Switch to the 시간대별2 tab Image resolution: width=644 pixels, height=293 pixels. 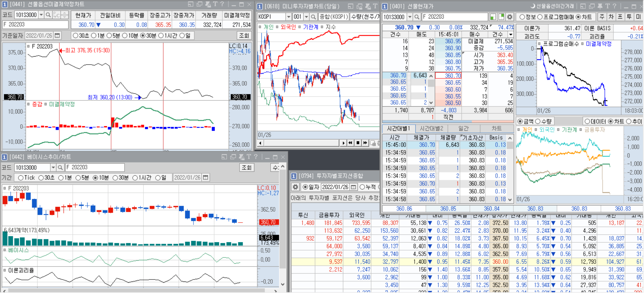(x=432, y=128)
